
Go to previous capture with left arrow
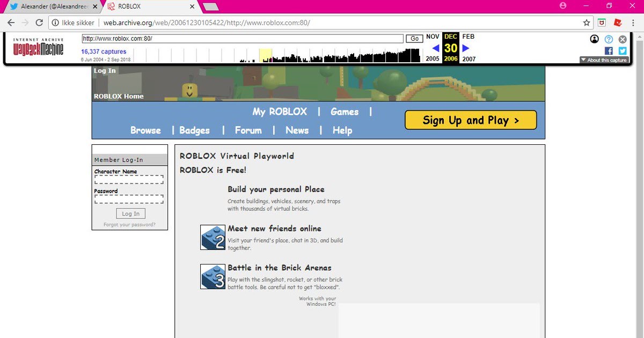[436, 48]
